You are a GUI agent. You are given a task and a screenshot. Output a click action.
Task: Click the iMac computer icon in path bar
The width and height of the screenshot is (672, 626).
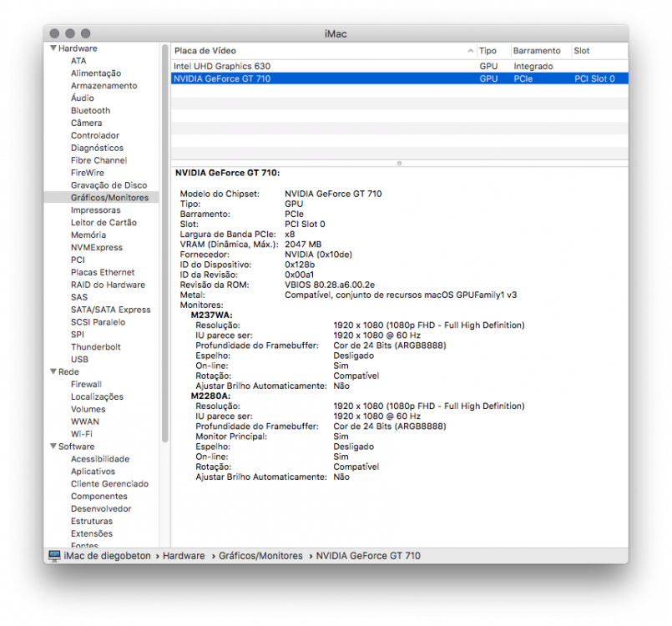pyautogui.click(x=54, y=556)
